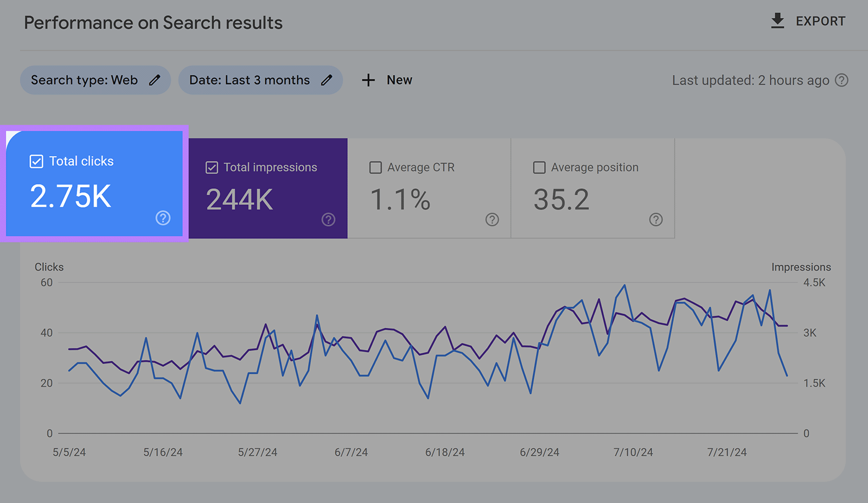The image size is (868, 503).
Task: Click the pencil icon on Search type filter
Action: pyautogui.click(x=155, y=80)
